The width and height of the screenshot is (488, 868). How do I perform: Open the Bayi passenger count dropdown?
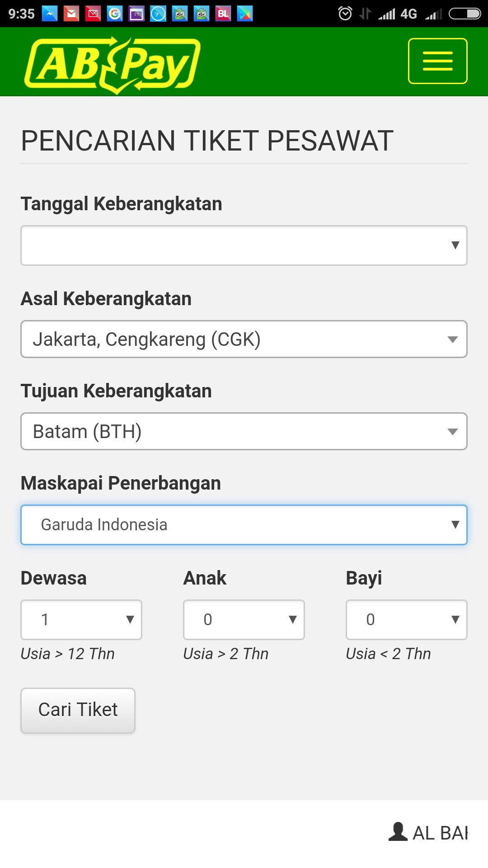click(407, 619)
